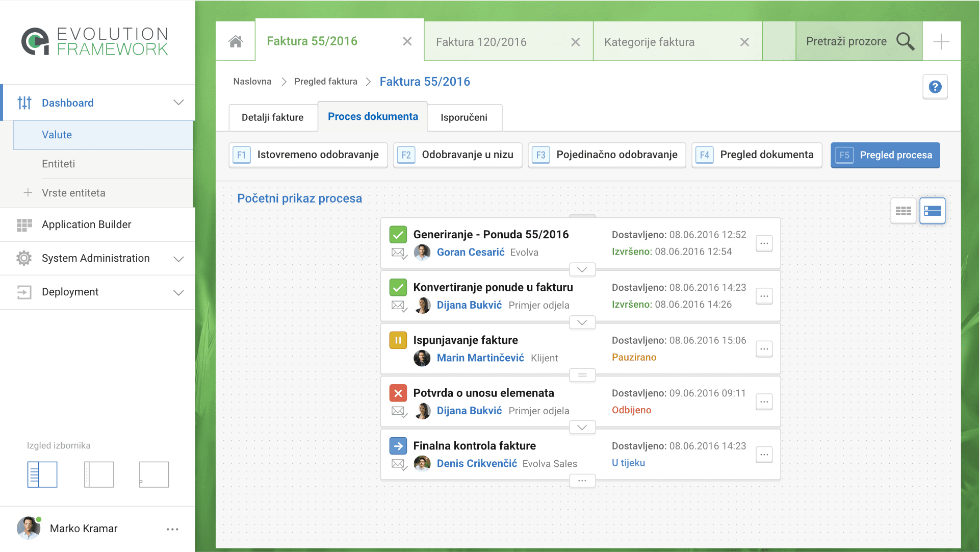
Task: Open Faktura 120/2016 window tab
Action: click(481, 42)
